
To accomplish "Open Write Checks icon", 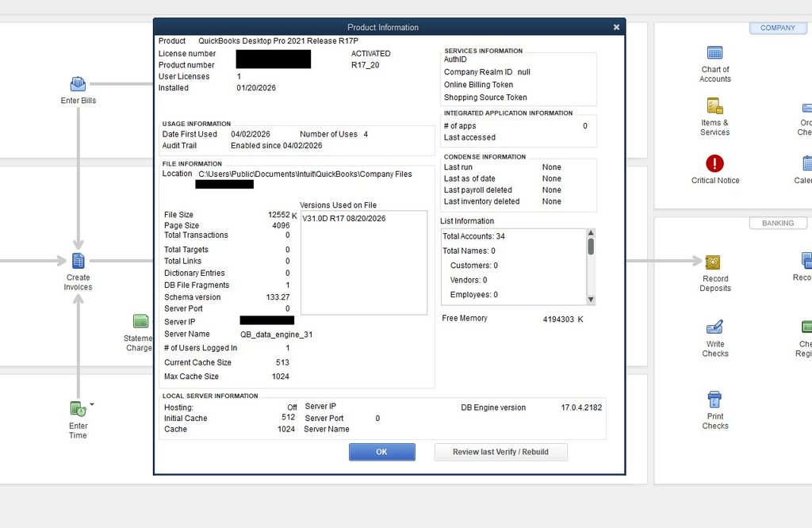I will click(x=714, y=327).
